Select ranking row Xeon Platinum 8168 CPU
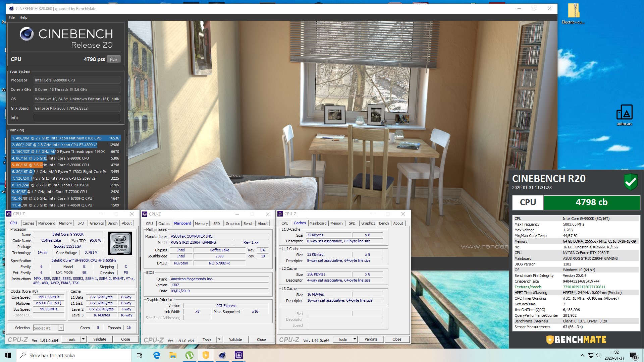Screen dimensions: 644x362 pos(65,138)
